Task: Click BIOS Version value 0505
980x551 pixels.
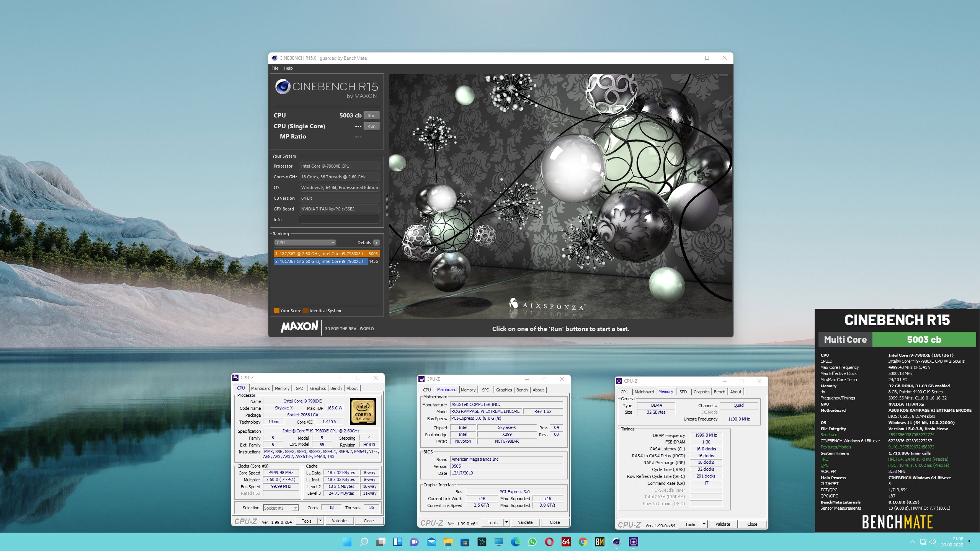Action: pos(506,466)
